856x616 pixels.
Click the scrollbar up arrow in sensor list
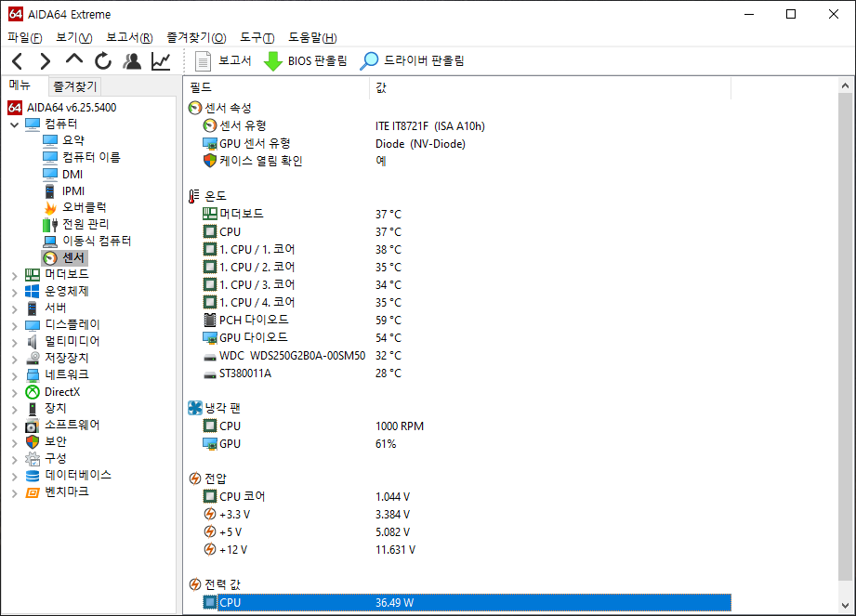[x=845, y=85]
